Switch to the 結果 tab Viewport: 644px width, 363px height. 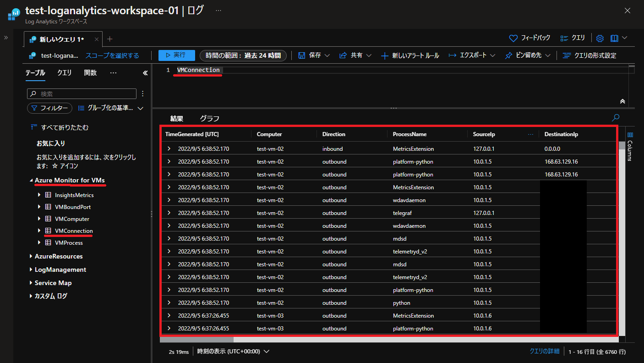pyautogui.click(x=177, y=118)
